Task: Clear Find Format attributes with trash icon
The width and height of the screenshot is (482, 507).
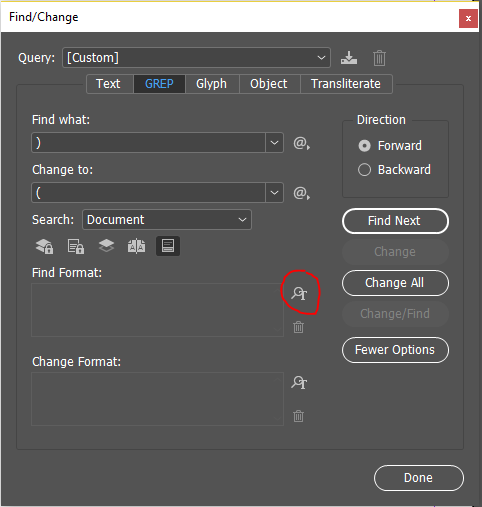Action: pos(298,327)
